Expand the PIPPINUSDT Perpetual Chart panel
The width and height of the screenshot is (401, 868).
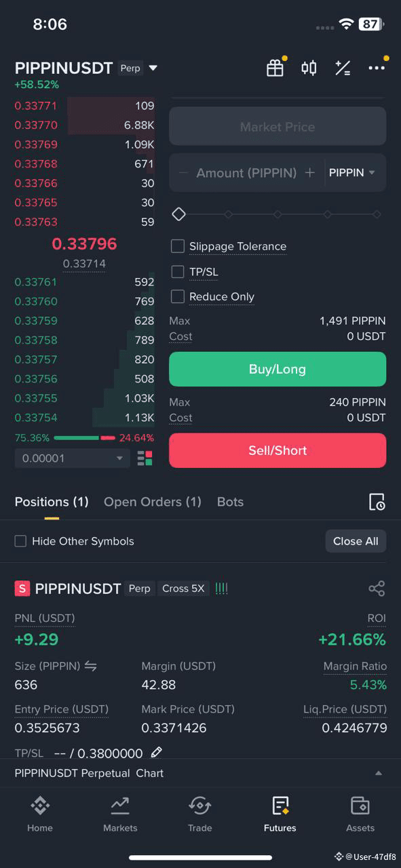[379, 773]
